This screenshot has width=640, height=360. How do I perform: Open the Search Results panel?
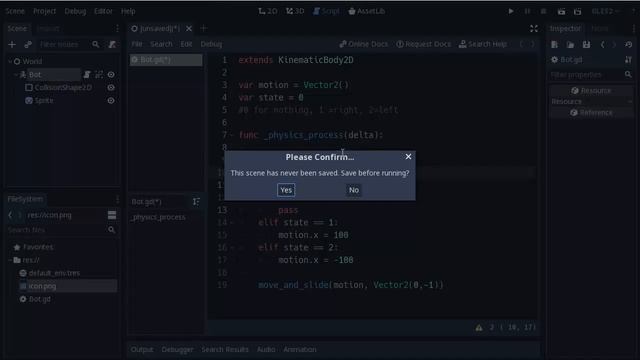coord(225,349)
